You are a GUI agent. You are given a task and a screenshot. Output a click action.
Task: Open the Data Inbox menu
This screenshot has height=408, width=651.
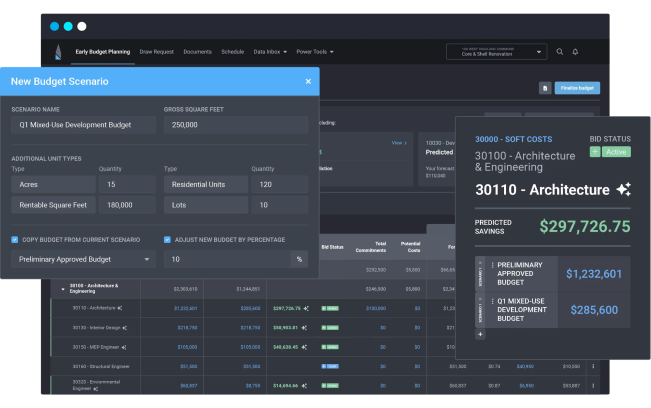(x=270, y=51)
